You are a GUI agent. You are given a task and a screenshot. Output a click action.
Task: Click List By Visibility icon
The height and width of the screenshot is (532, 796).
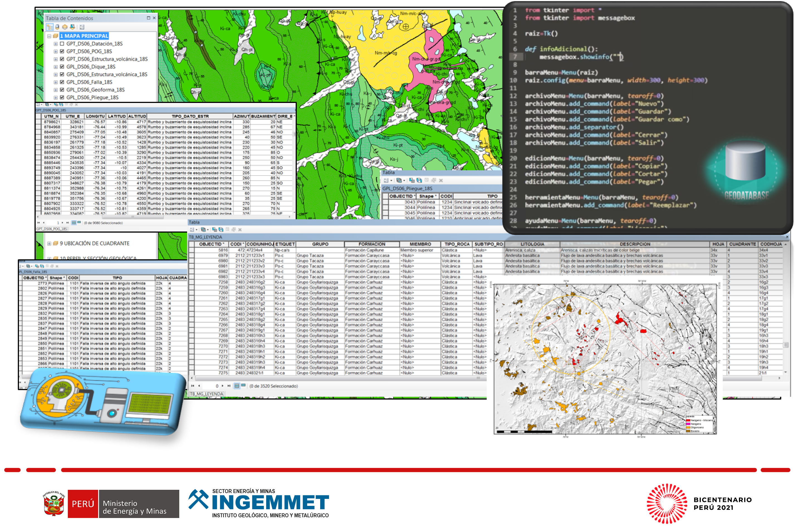pos(65,27)
